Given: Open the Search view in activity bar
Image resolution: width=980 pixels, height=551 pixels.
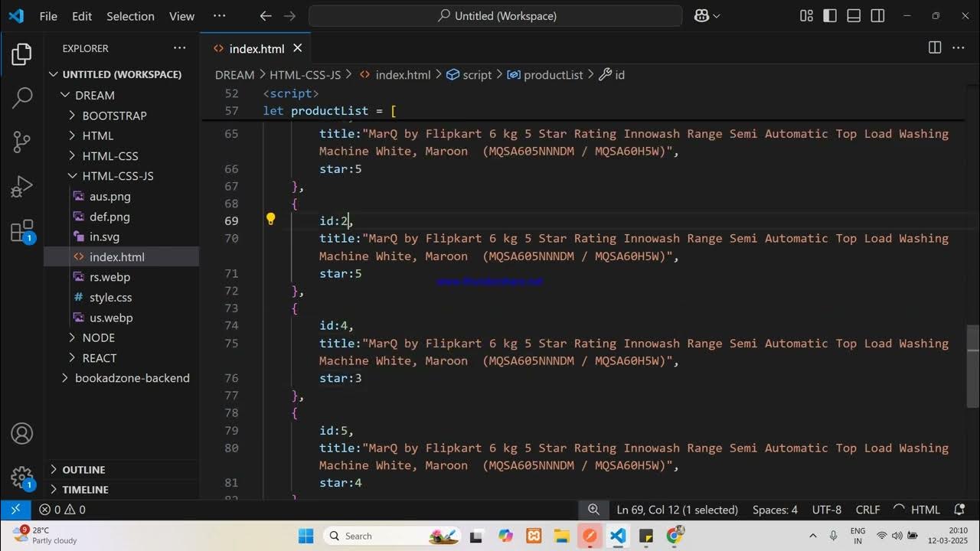Looking at the screenshot, I should [21, 97].
